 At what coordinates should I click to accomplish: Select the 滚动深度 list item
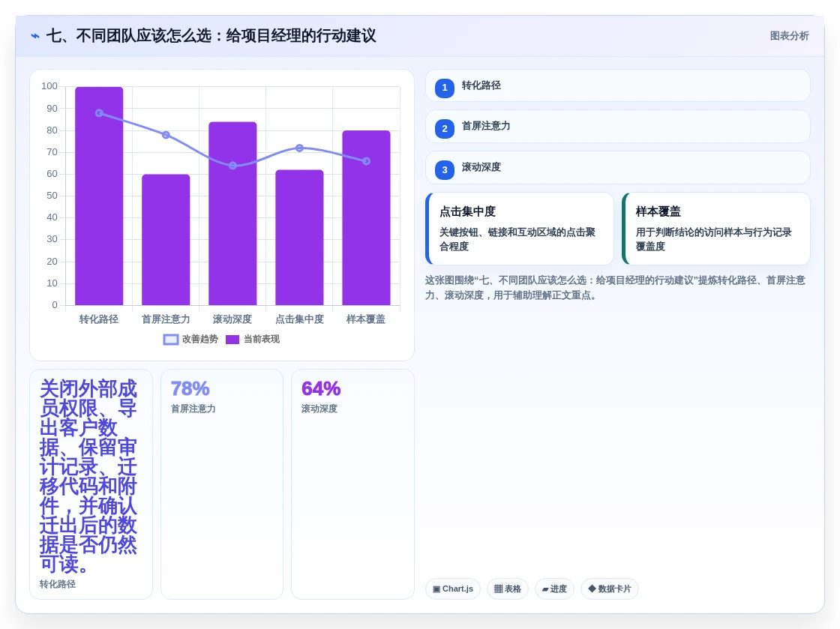(x=618, y=167)
